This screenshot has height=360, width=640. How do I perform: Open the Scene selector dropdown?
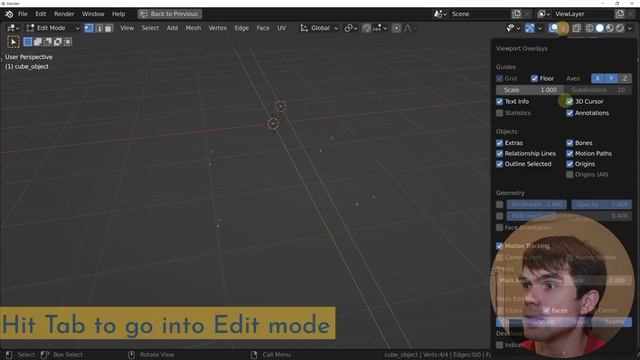tap(440, 14)
